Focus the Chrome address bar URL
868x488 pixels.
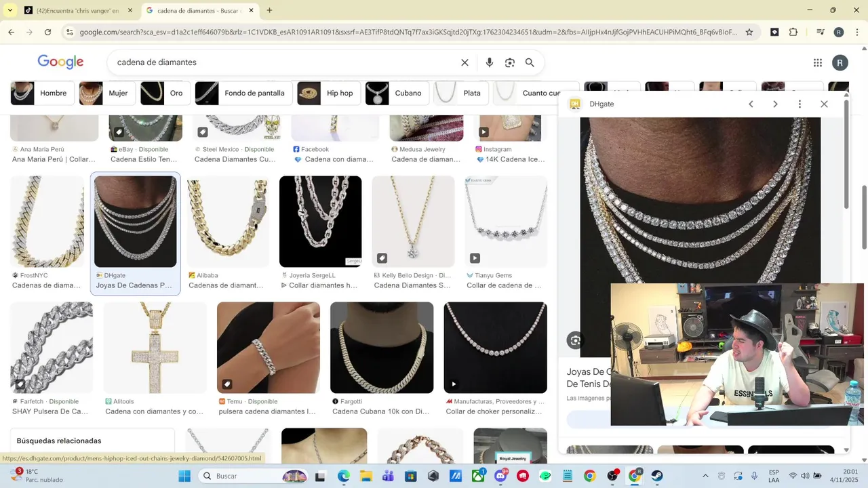click(x=408, y=32)
